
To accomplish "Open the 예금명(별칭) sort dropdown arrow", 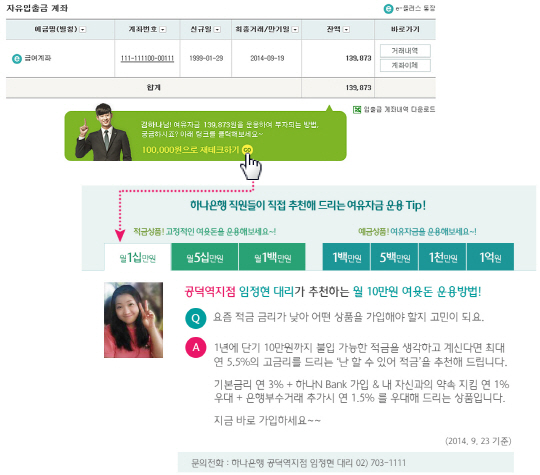I will point(83,30).
